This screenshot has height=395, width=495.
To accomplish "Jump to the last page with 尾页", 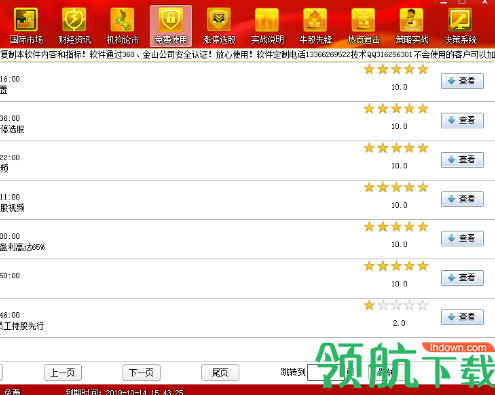I will click(x=220, y=373).
